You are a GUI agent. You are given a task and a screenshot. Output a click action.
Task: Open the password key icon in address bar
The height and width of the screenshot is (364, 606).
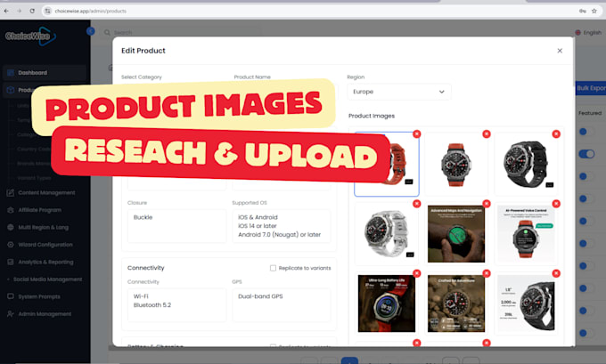(x=583, y=11)
